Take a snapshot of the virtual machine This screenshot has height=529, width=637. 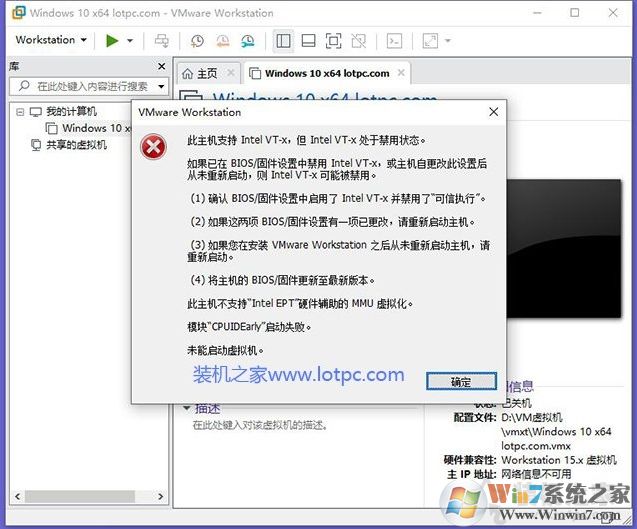[x=197, y=41]
